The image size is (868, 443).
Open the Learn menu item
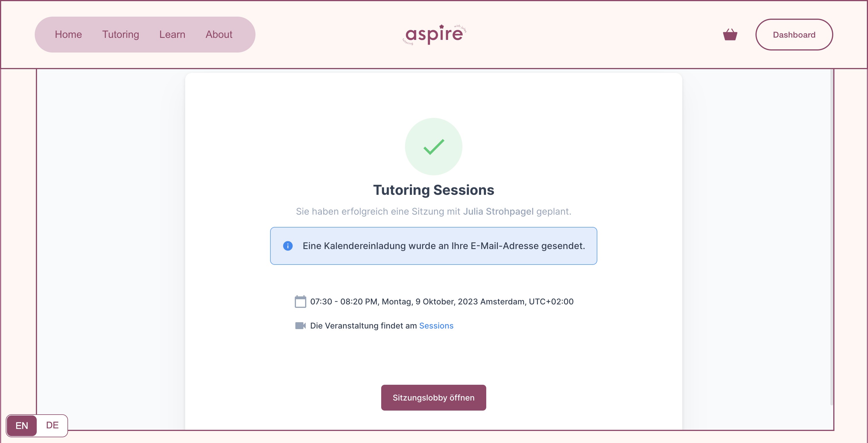pyautogui.click(x=172, y=34)
